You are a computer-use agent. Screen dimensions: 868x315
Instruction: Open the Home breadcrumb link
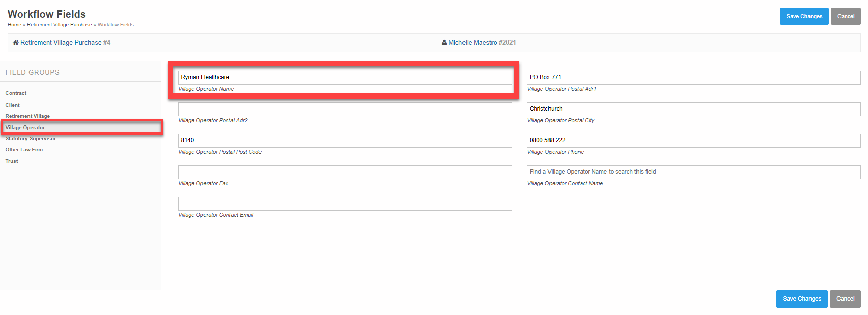coord(14,25)
